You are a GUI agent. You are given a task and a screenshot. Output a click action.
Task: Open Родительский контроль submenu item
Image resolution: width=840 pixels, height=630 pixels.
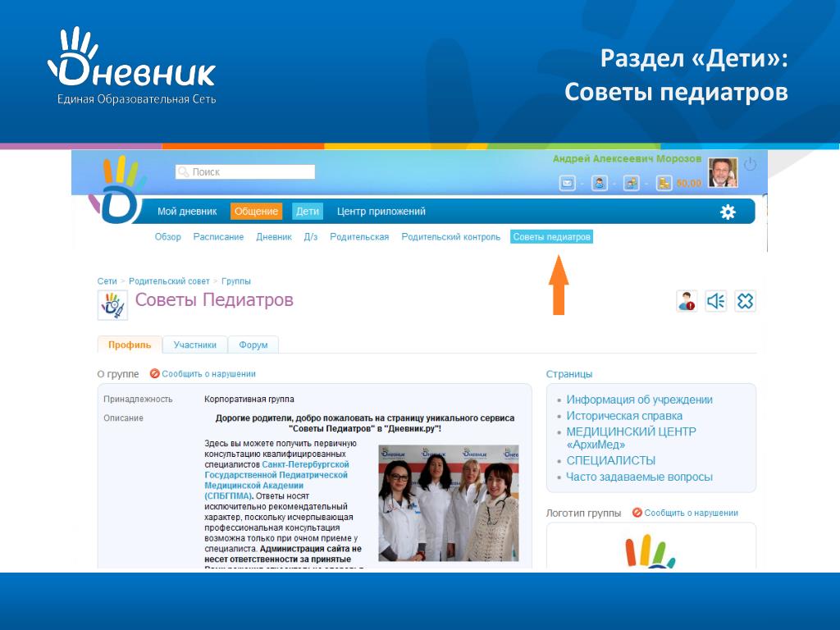pos(451,237)
